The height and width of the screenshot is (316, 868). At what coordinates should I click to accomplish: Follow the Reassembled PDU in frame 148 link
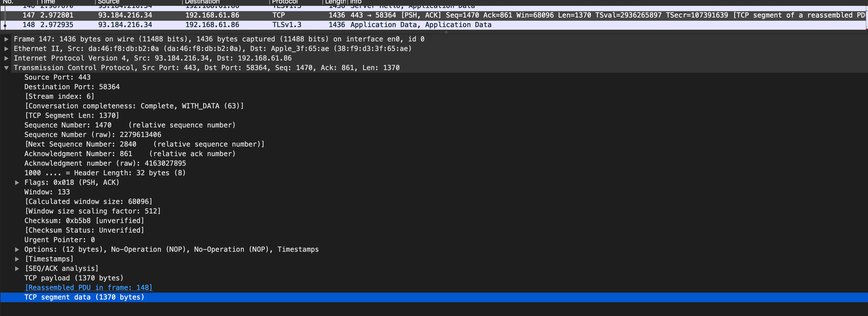(89, 287)
